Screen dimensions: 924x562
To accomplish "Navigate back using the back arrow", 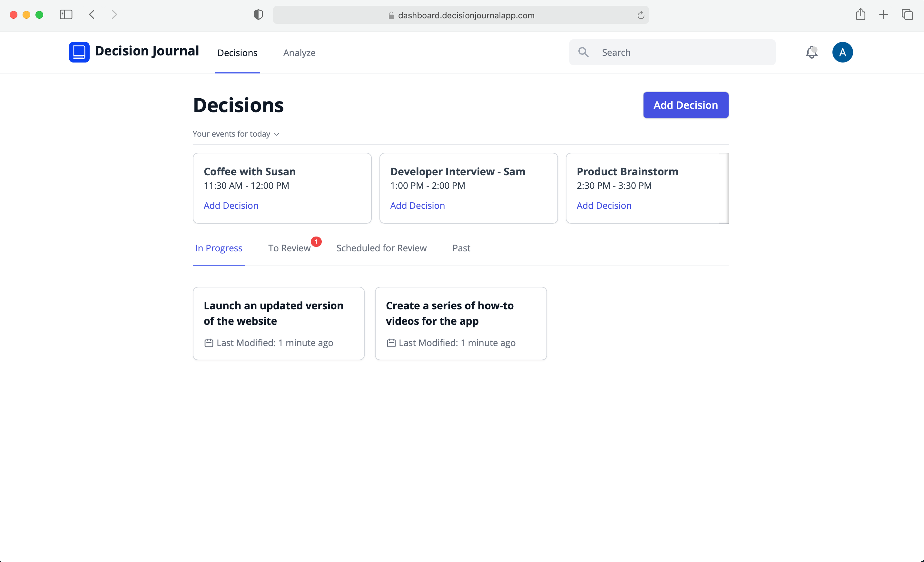I will click(x=92, y=15).
